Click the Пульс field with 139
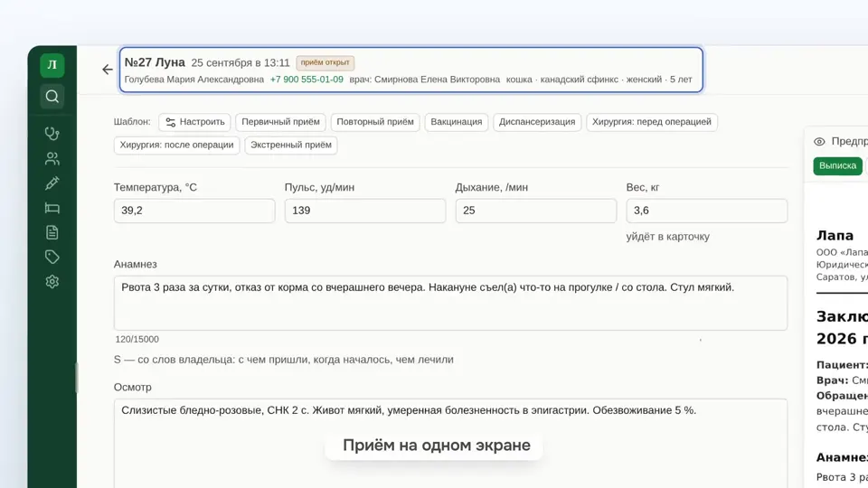Image resolution: width=868 pixels, height=488 pixels. coord(365,211)
